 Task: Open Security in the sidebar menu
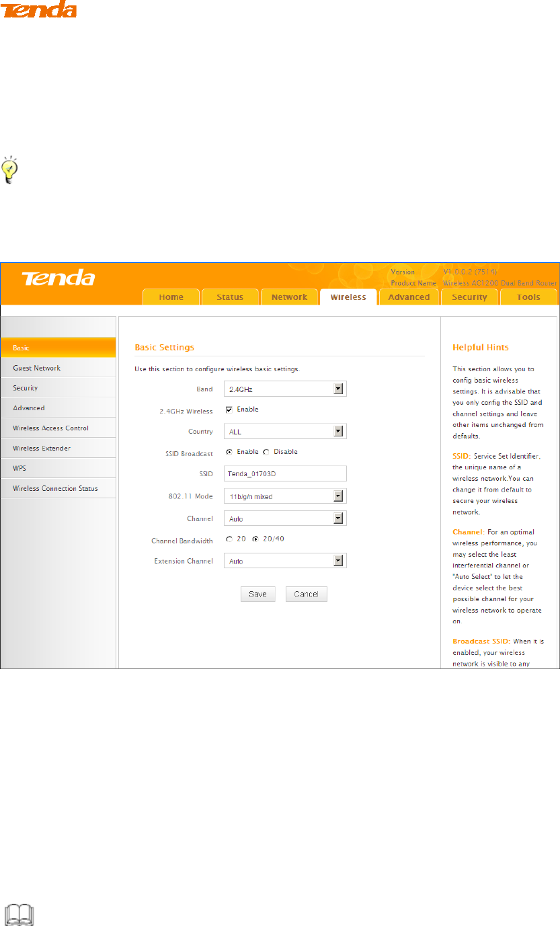[58, 388]
